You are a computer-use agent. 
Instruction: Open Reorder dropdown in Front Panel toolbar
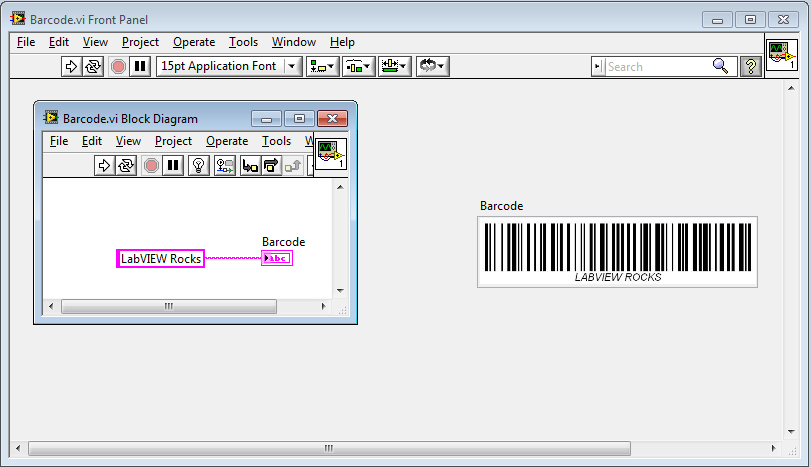[432, 66]
